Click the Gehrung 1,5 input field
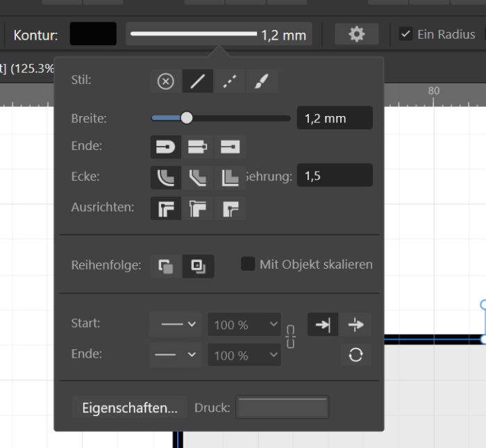This screenshot has height=448, width=486. tap(335, 175)
